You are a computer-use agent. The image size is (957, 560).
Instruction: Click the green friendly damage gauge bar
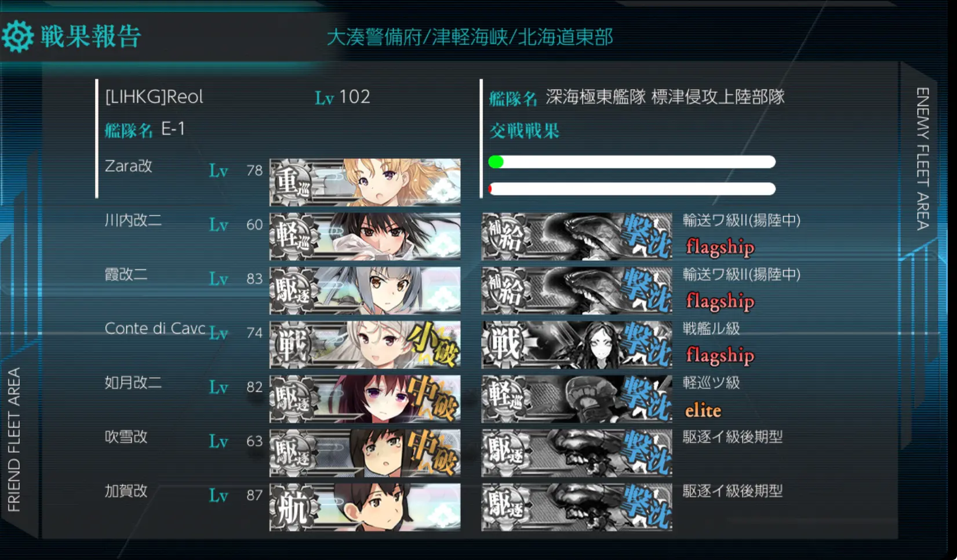click(x=632, y=162)
